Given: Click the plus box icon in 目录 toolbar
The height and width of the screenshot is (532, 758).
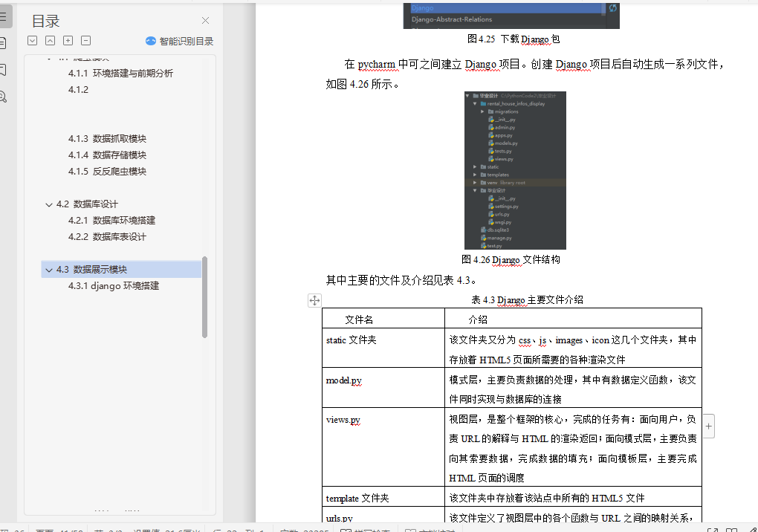Looking at the screenshot, I should click(x=68, y=41).
